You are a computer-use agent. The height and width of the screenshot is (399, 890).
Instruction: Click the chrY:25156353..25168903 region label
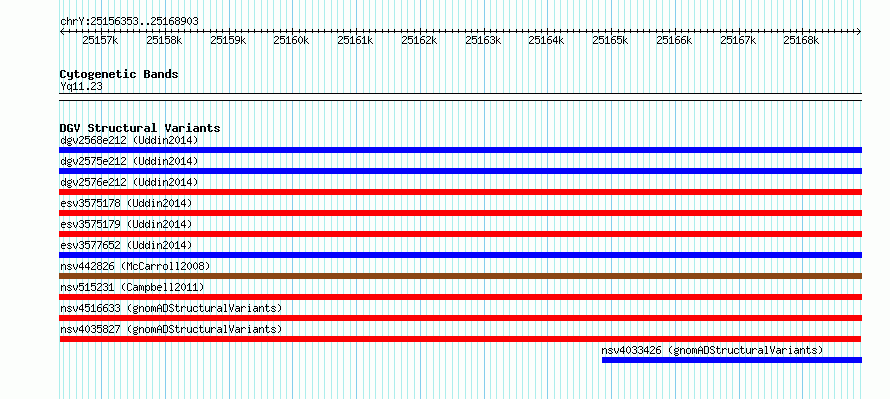coord(129,22)
